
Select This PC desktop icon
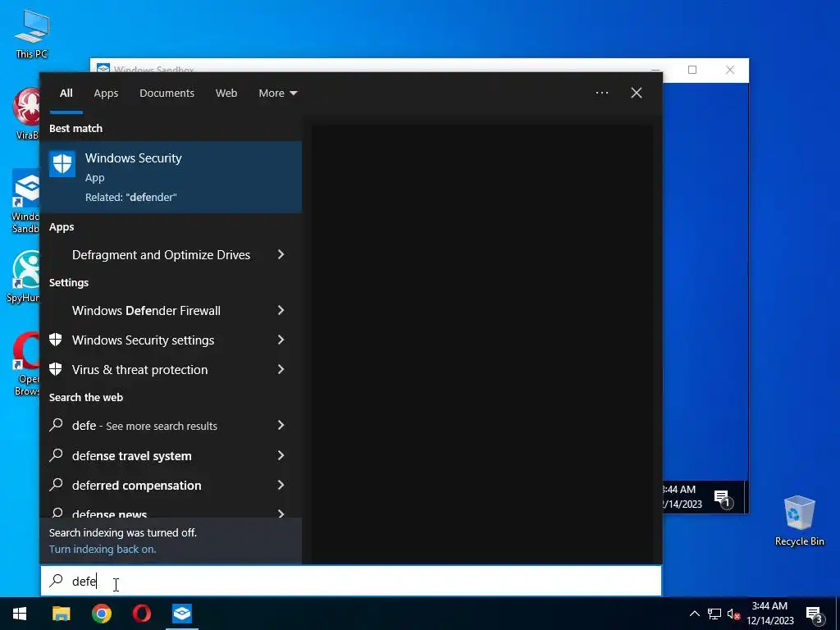point(32,34)
